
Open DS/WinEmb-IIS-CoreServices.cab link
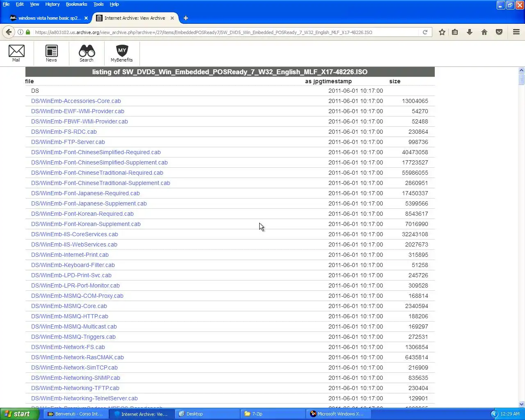click(75, 234)
